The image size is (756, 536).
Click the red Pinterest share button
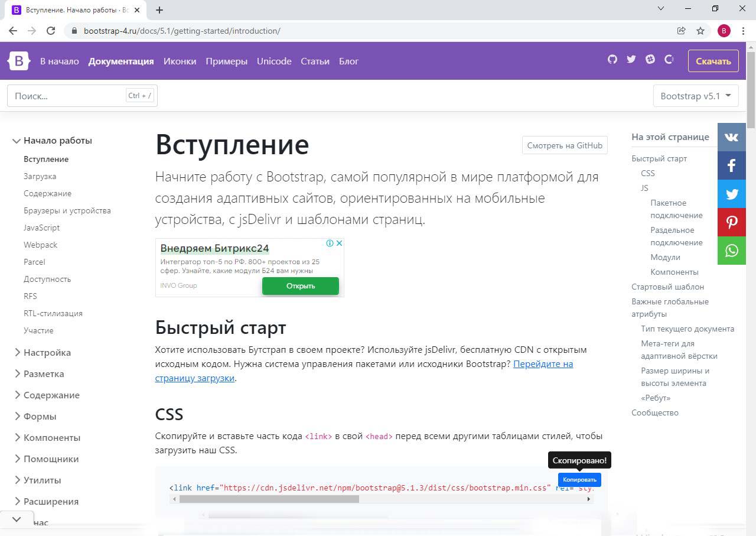(x=731, y=222)
